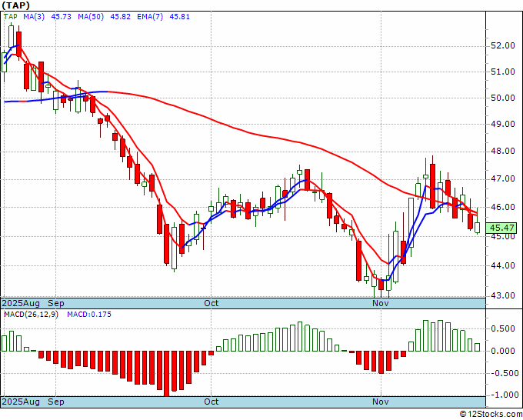This screenshot has width=523, height=420.
Task: Select the EMA(7) value 45.81
Action: click(x=179, y=17)
